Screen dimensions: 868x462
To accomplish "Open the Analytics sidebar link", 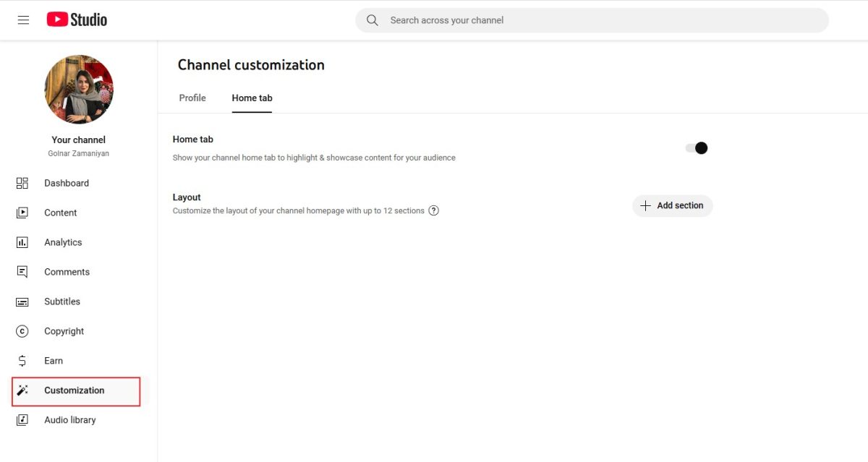I will (x=63, y=242).
